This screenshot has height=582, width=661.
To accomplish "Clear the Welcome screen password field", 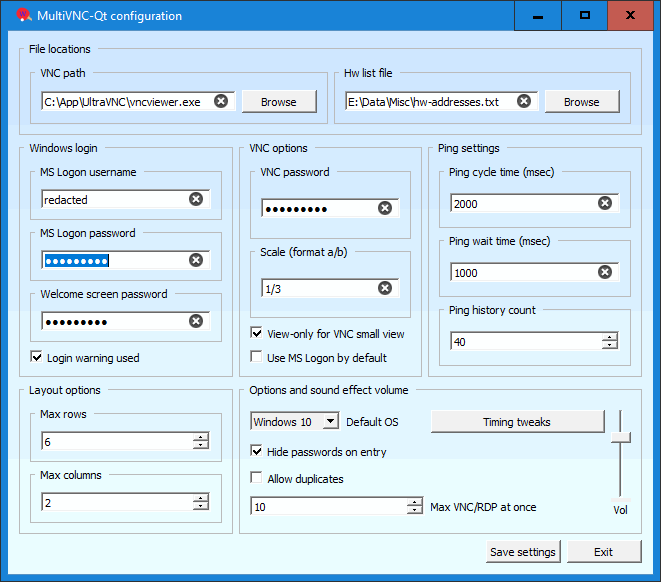I will tap(196, 321).
